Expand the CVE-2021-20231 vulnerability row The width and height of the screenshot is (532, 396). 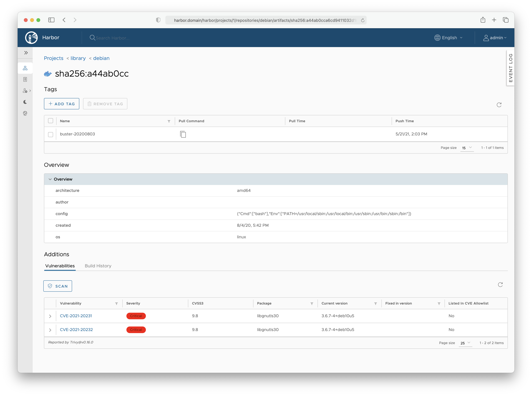coord(50,316)
